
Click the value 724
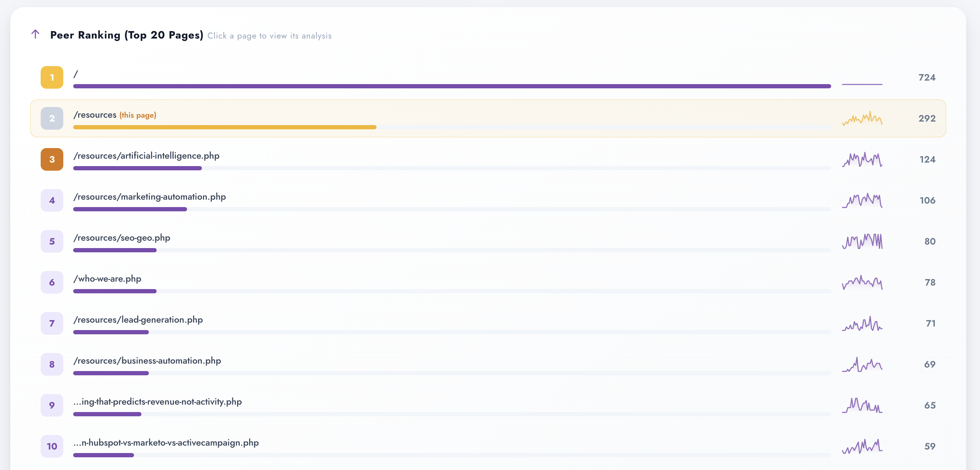(927, 78)
